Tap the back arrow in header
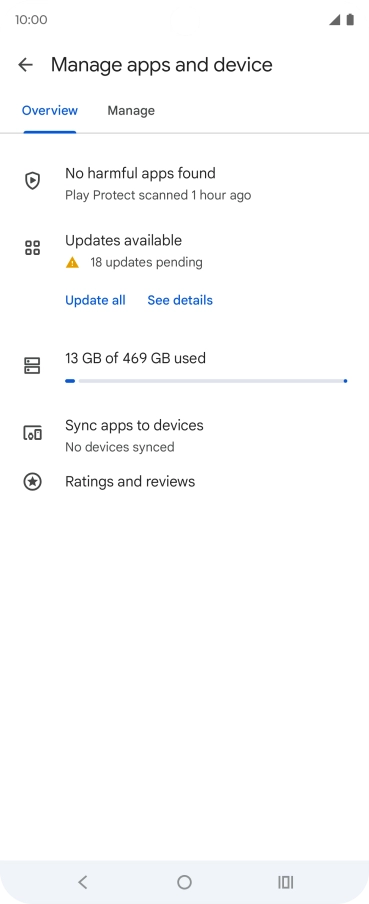 point(25,65)
